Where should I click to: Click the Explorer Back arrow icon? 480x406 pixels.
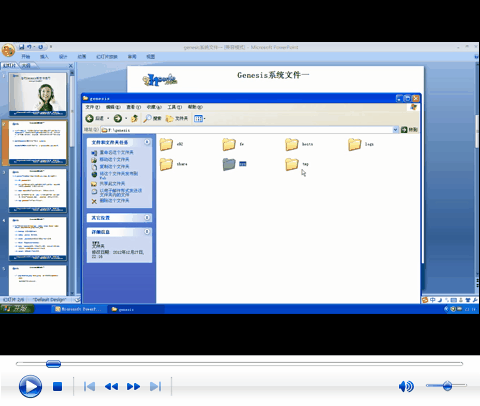click(x=89, y=118)
